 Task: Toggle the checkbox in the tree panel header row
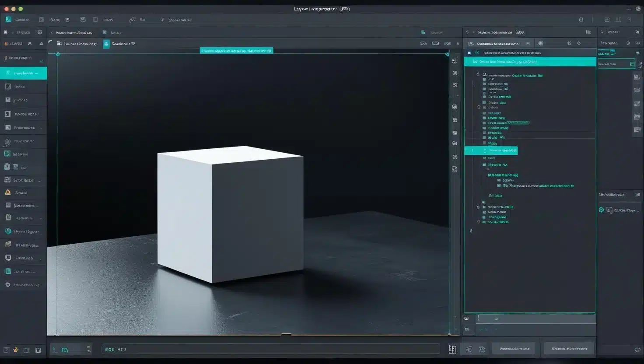(469, 53)
